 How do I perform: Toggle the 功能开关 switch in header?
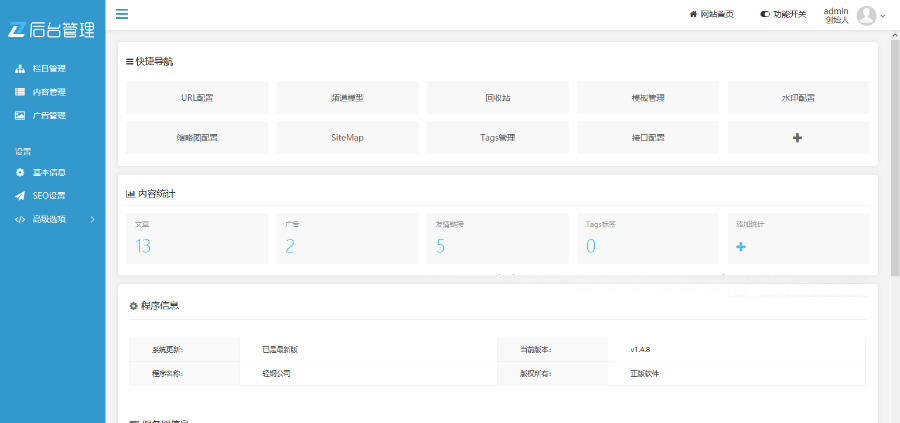[x=765, y=14]
